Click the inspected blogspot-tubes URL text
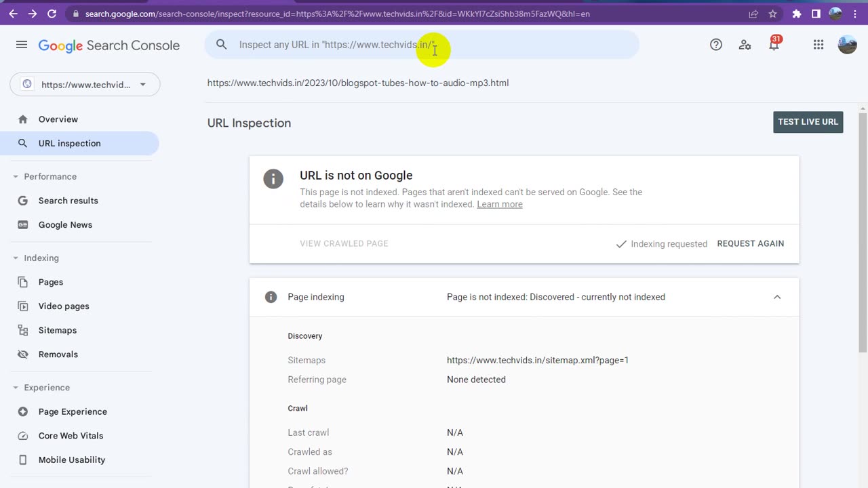This screenshot has width=868, height=488. [x=358, y=83]
